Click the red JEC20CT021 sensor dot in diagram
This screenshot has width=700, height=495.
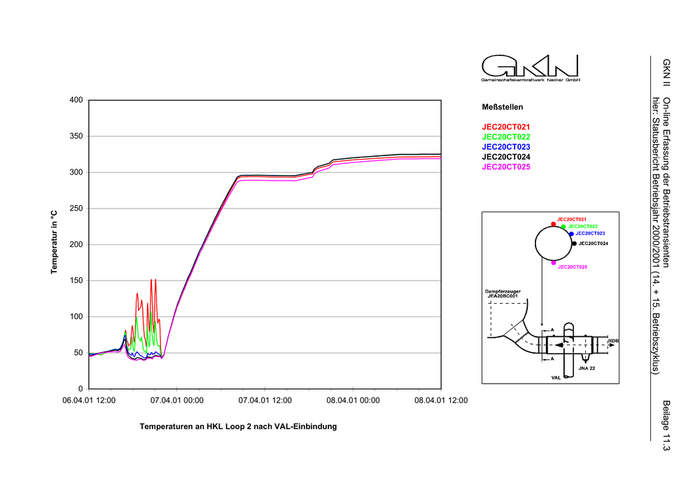point(553,222)
